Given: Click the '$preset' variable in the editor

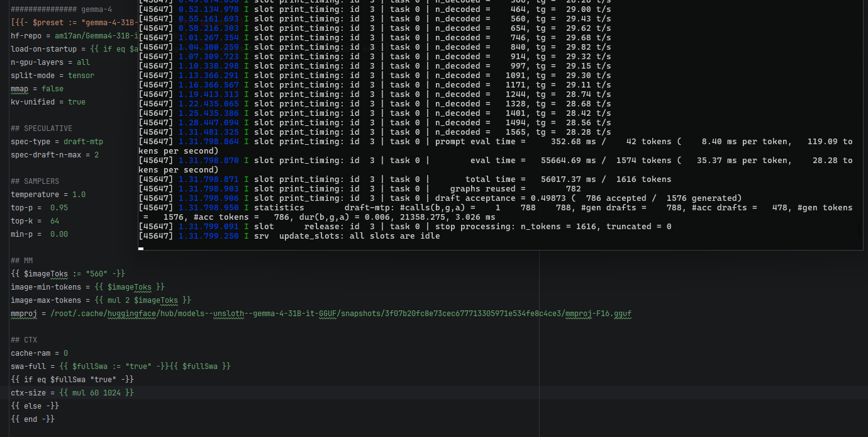Looking at the screenshot, I should coord(47,23).
